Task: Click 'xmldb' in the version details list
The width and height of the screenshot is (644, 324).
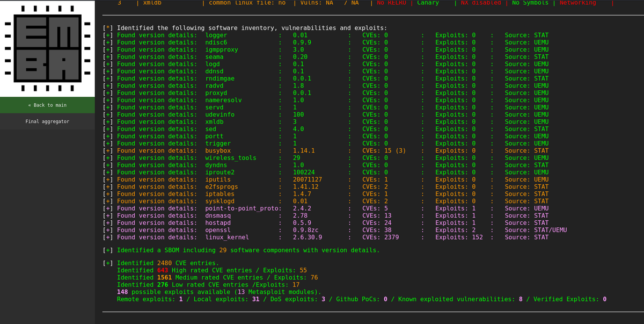Action: (x=215, y=122)
